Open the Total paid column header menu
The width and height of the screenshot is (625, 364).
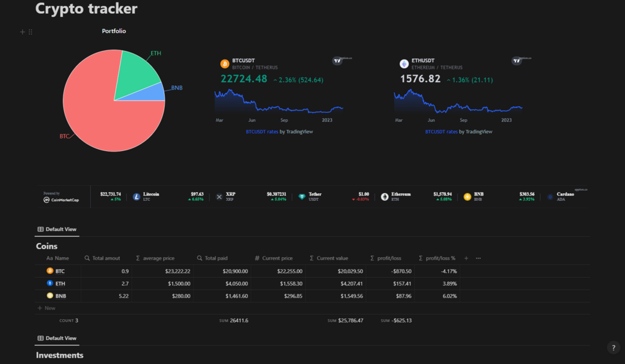tap(213, 258)
